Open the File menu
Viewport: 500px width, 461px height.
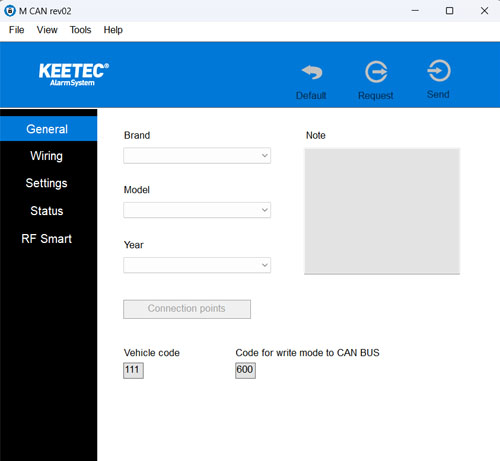pos(16,30)
